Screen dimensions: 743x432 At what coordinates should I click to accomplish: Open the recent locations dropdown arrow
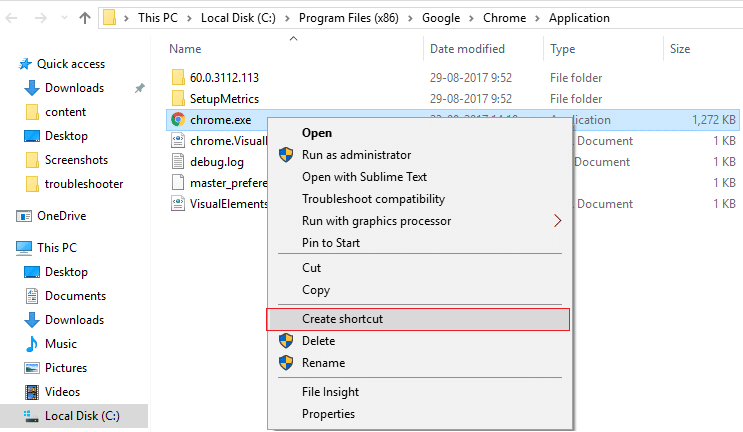click(64, 18)
